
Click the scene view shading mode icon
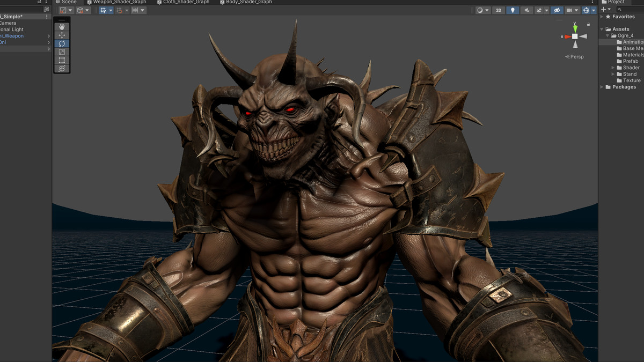click(x=479, y=10)
